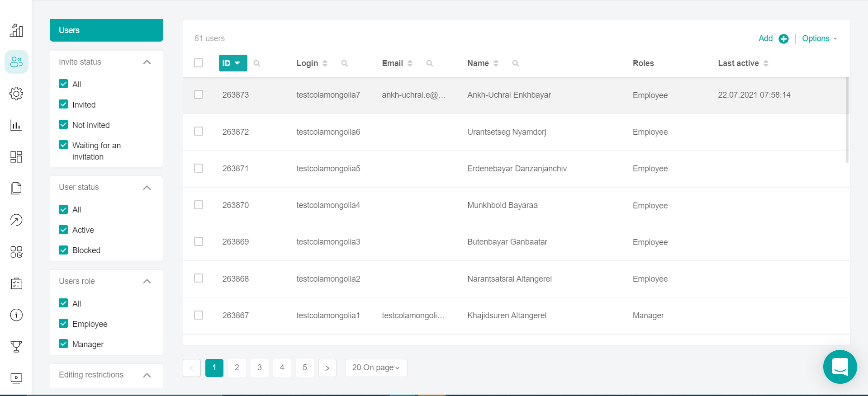This screenshot has height=396, width=868.
Task: Search by ID using the magnifier icon
Action: pos(257,63)
